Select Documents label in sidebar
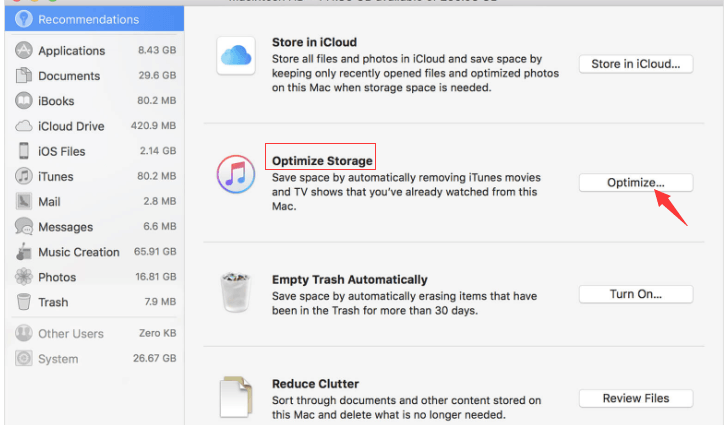This screenshot has width=725, height=425. pyautogui.click(x=69, y=76)
